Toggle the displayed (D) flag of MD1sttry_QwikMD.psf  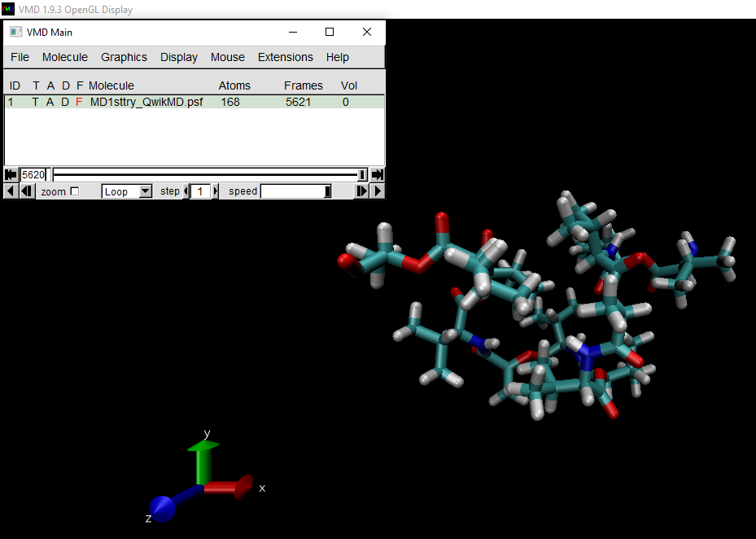(x=65, y=102)
